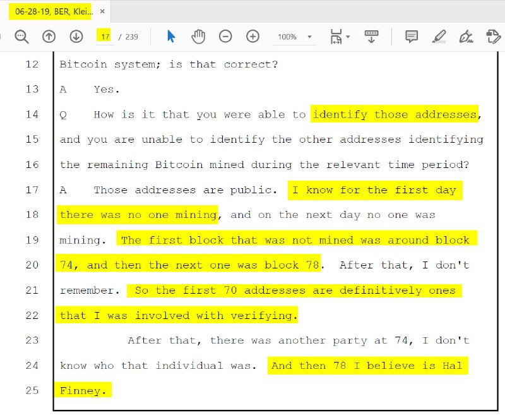This screenshot has width=505, height=420.
Task: Click highlighted 'identify those addresses'
Action: pos(395,114)
